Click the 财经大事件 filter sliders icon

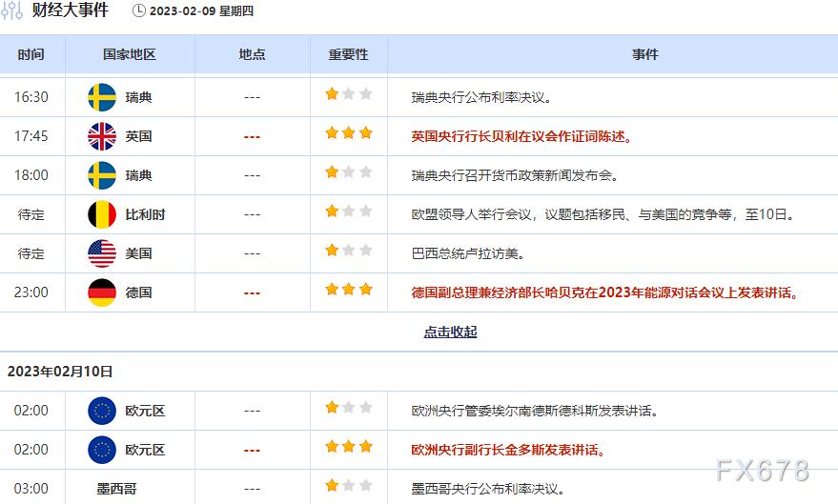11,10
